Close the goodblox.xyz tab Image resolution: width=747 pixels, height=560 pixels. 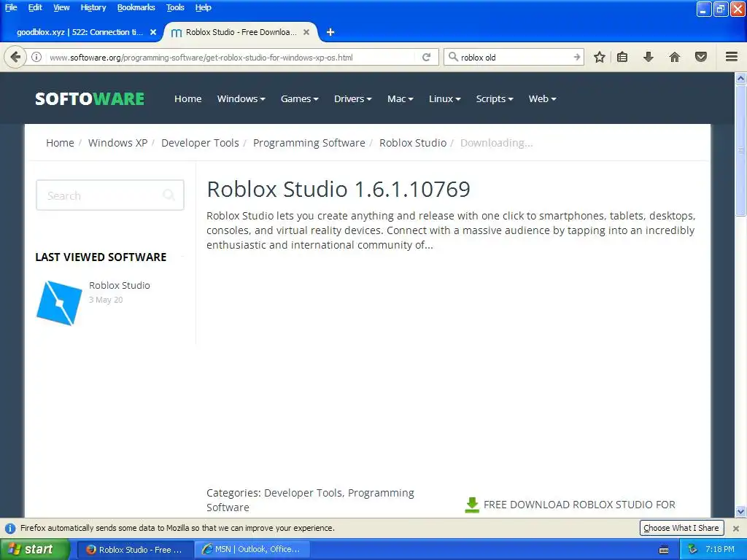pyautogui.click(x=153, y=32)
